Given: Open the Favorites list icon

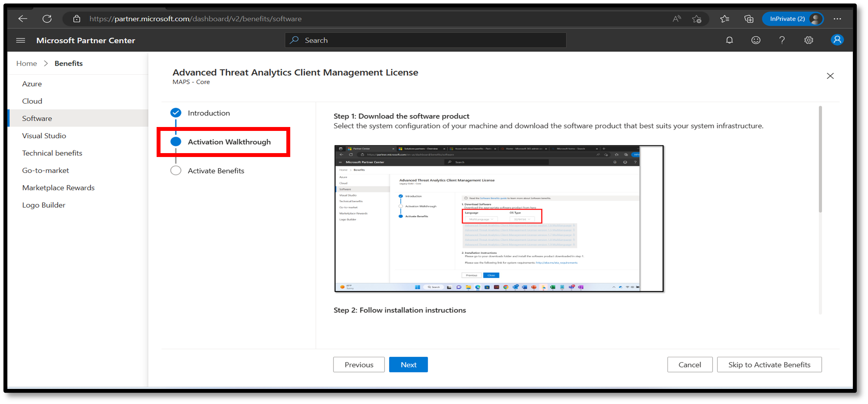Looking at the screenshot, I should tap(725, 19).
